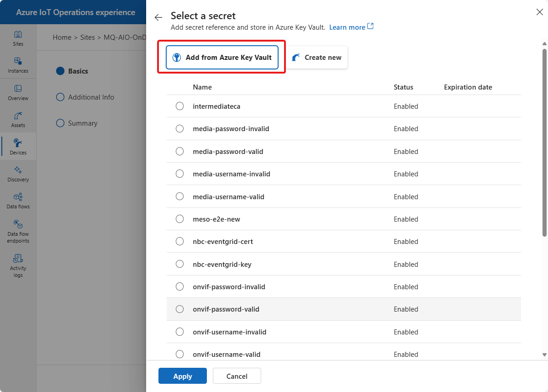The image size is (548, 392).
Task: Choose the onvif-username-invalid radio button
Action: pos(179,332)
